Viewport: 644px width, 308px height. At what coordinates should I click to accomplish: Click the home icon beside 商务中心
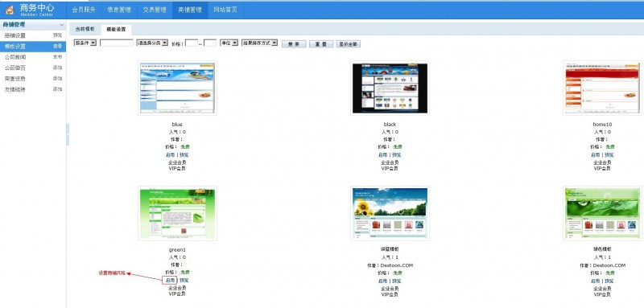(x=10, y=10)
